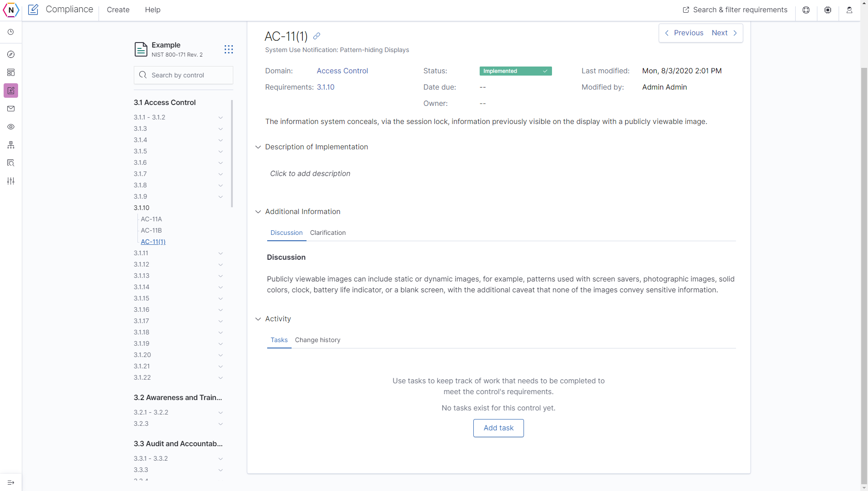
Task: Collapse the Activity section
Action: pos(258,319)
